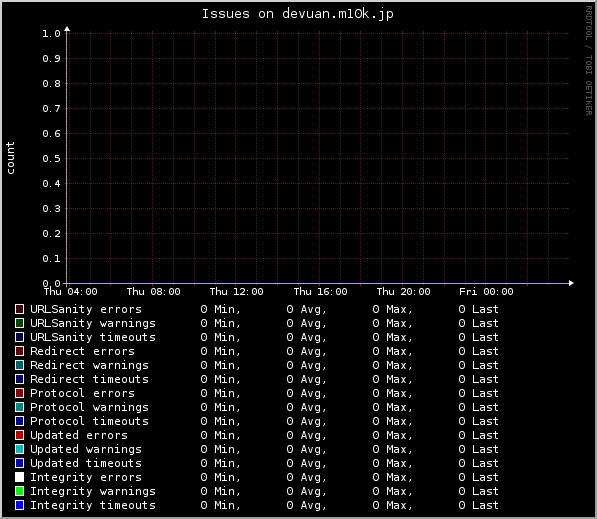
Task: Click the Thu 20:00 time axis label
Action: (403, 292)
